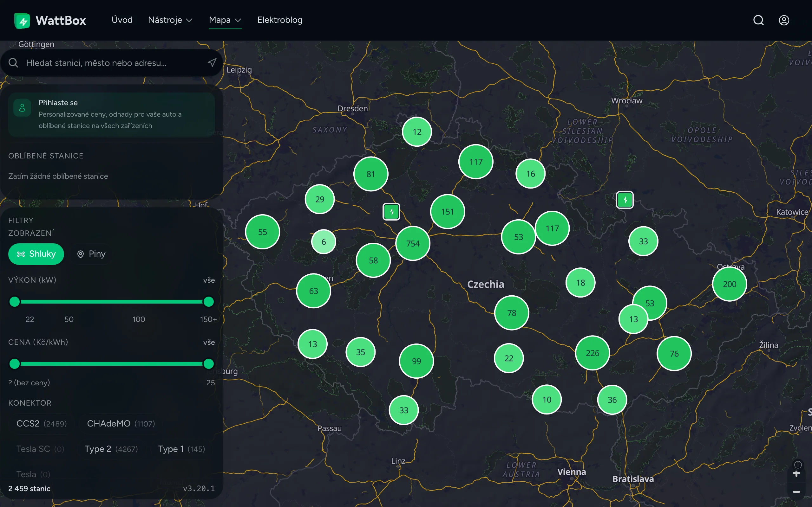Expand the Mapa dropdown menu

tap(225, 20)
